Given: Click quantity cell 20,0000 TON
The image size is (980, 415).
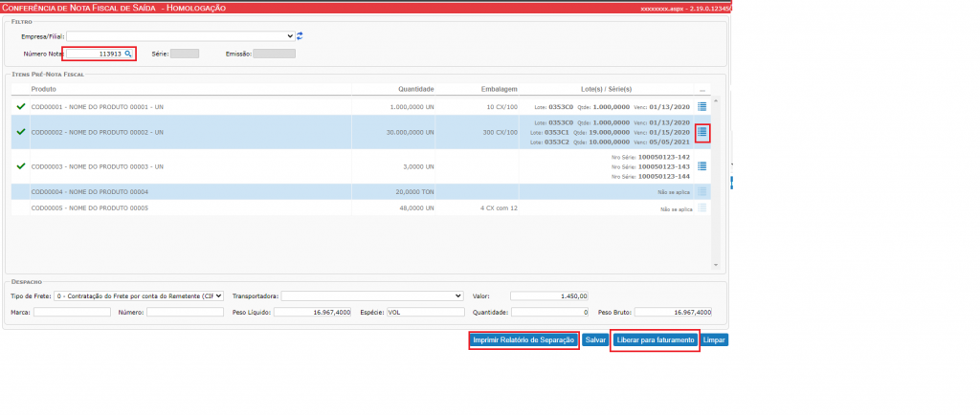Looking at the screenshot, I should [413, 191].
